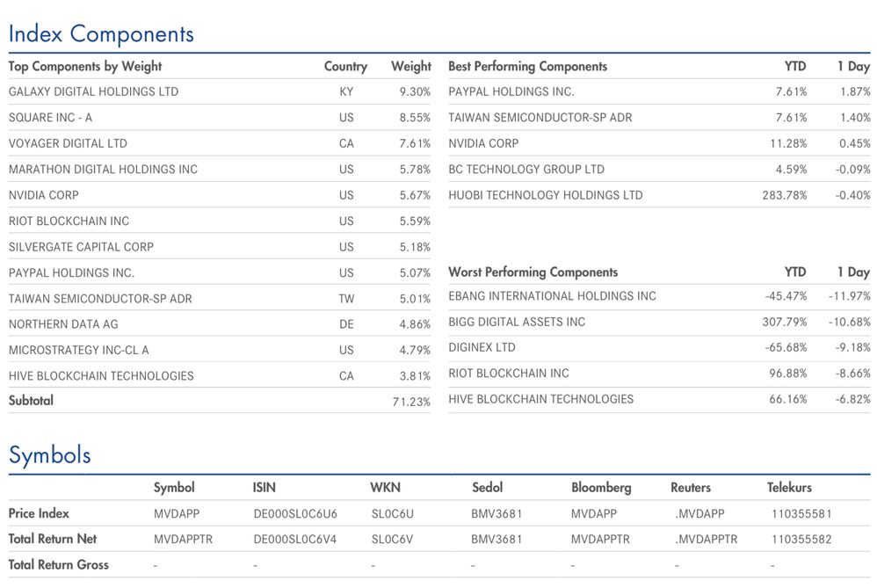Click MicroStrategy Inc-Cl A component

tap(79, 350)
